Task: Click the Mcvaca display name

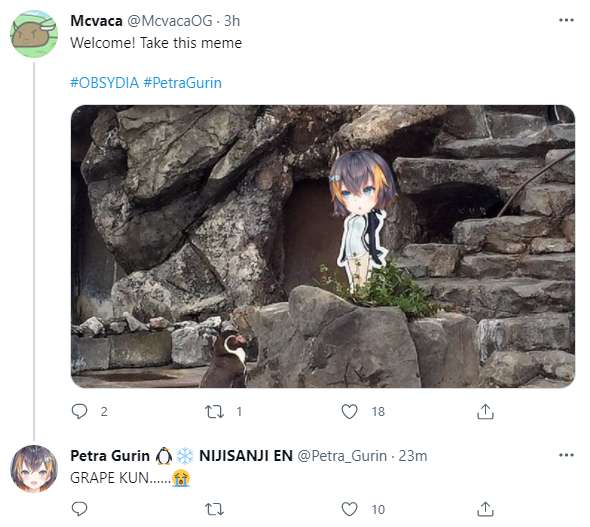Action: point(96,21)
